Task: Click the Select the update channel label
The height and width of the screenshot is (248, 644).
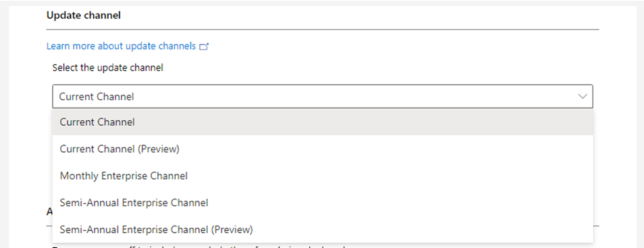Action: pyautogui.click(x=107, y=68)
